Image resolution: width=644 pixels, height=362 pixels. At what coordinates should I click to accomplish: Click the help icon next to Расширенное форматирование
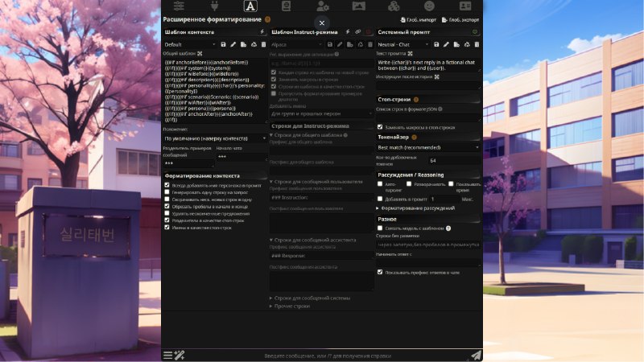tap(267, 19)
